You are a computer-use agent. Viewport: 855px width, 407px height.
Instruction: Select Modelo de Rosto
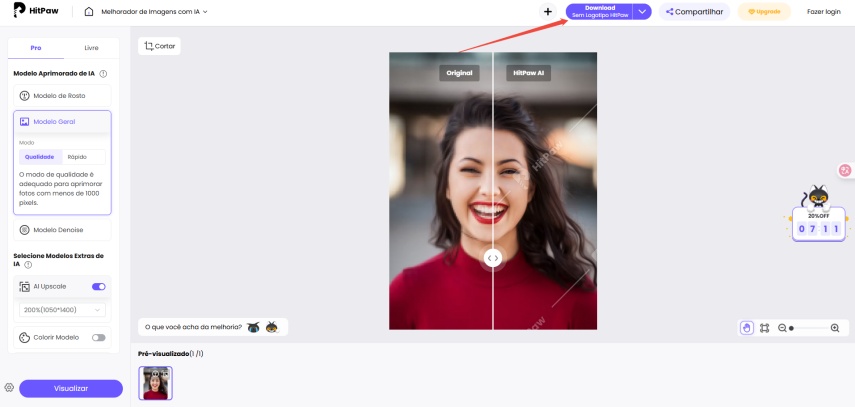click(x=62, y=95)
